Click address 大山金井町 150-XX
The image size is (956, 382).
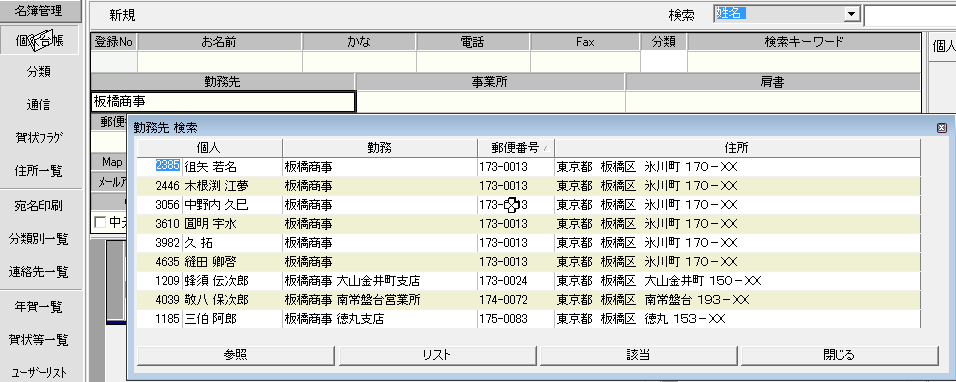(x=702, y=281)
